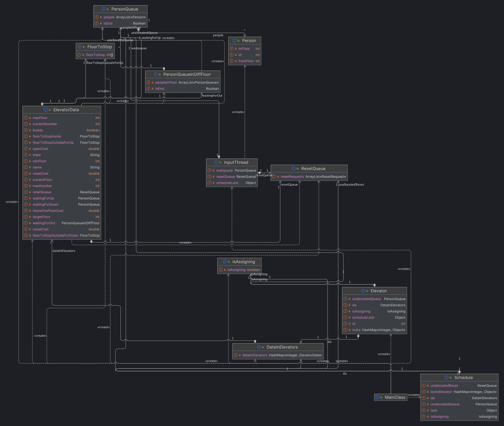Click the class icon next to PersonQueue

(x=104, y=9)
